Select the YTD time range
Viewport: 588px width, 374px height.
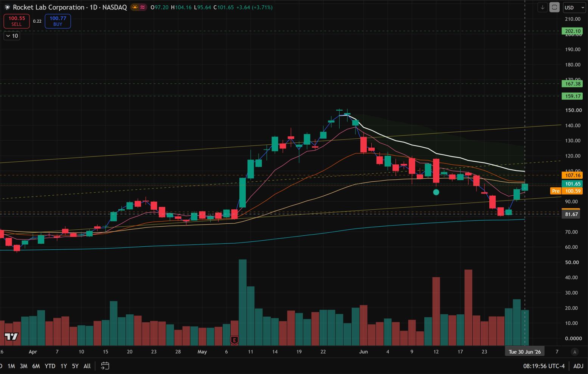[50, 366]
